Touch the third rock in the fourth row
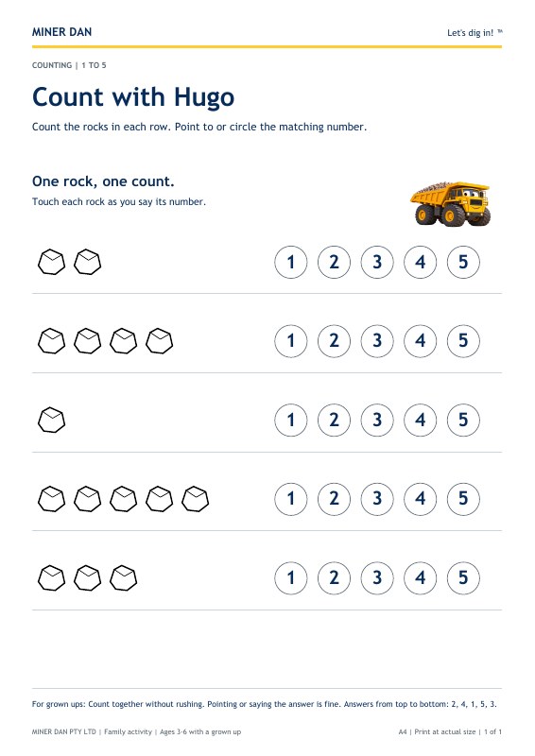Image resolution: width=535 pixels, height=756 pixels. tap(124, 499)
